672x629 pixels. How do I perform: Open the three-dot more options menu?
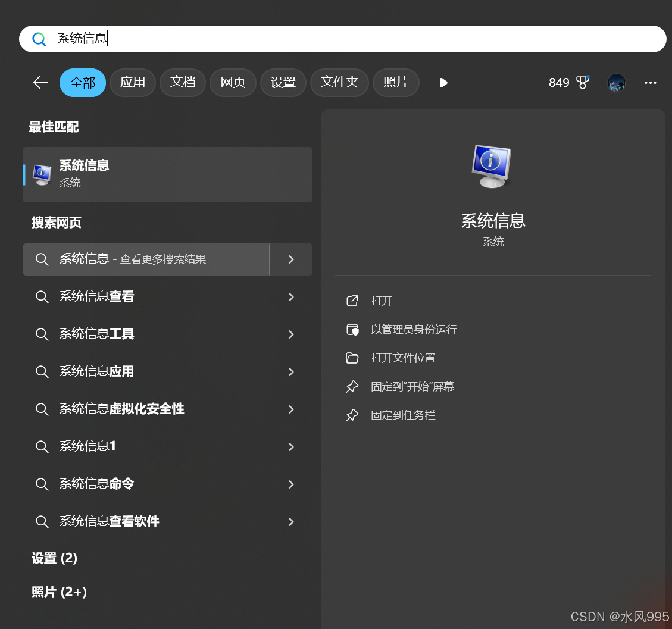[x=650, y=83]
